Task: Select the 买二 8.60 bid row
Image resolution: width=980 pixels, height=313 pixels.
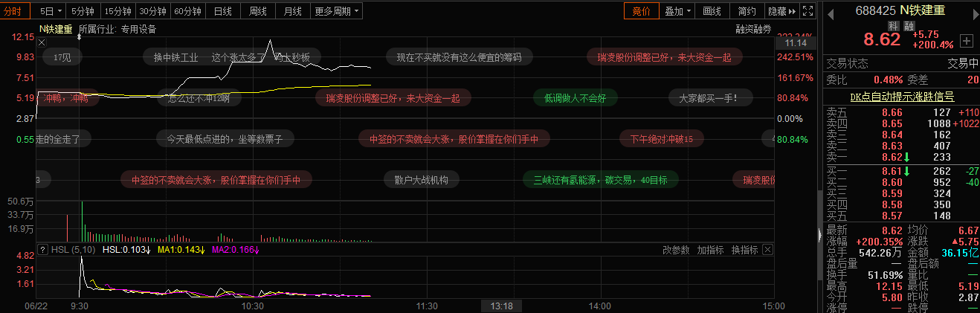Action: point(901,182)
